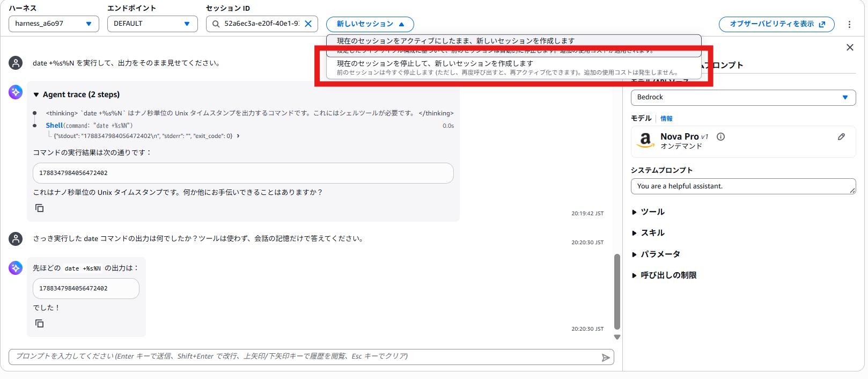Click the Shell command trace step
Screen dimensions: 868x379
point(89,126)
